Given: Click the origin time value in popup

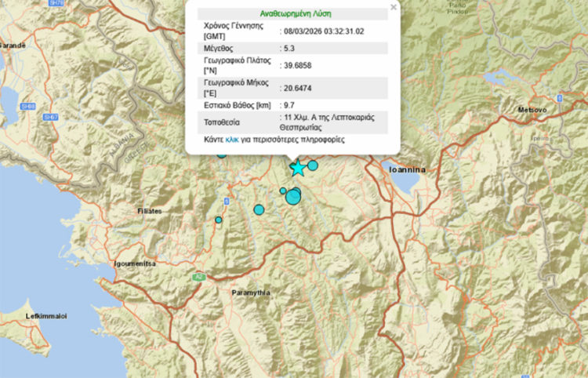Looking at the screenshot, I should coord(325,31).
